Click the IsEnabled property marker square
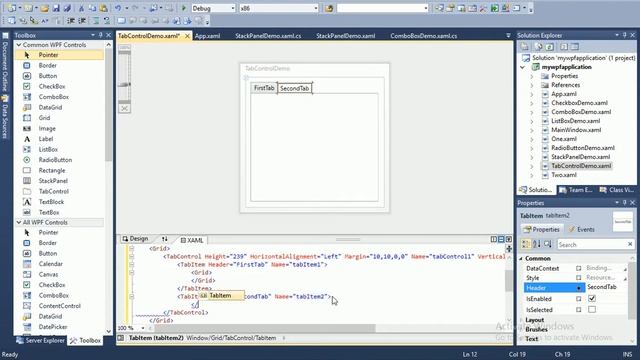The height and width of the screenshot is (360, 640). [x=578, y=299]
